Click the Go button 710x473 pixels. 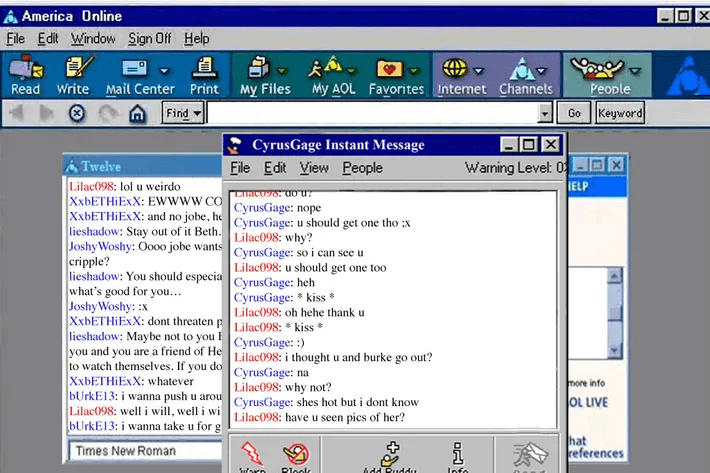[574, 113]
